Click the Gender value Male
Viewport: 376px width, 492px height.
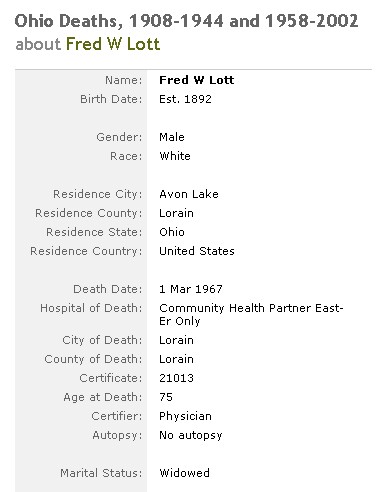tap(172, 137)
